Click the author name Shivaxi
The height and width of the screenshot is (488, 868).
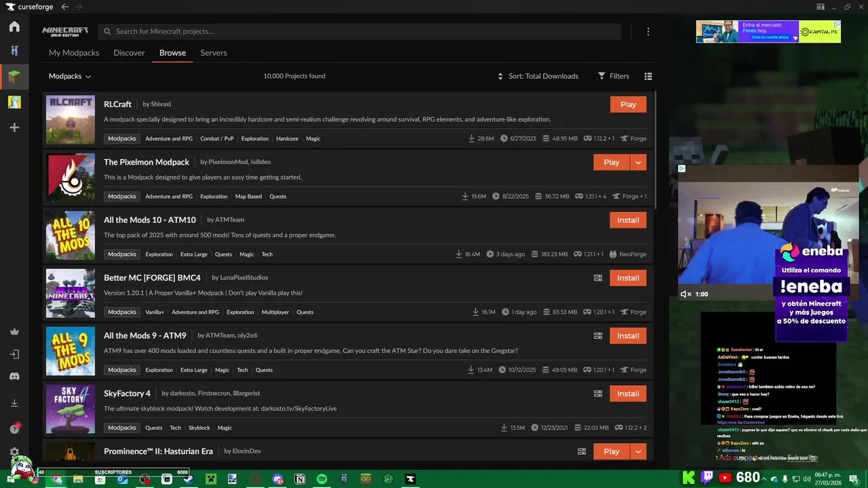(x=161, y=104)
